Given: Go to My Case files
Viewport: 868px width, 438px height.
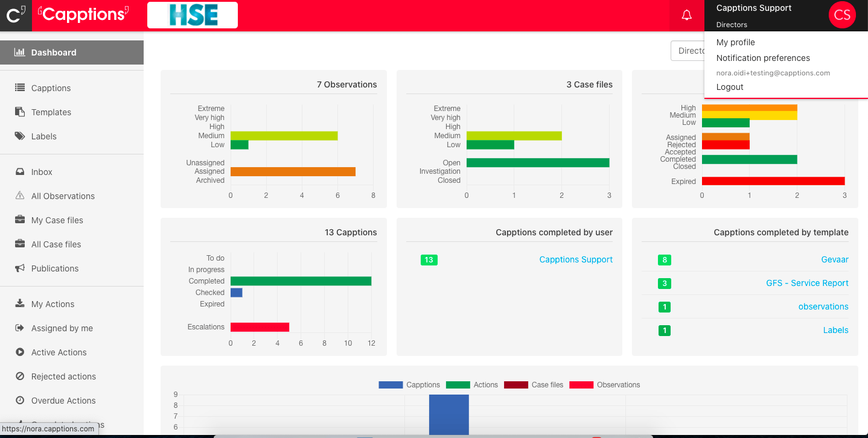Looking at the screenshot, I should tap(57, 220).
